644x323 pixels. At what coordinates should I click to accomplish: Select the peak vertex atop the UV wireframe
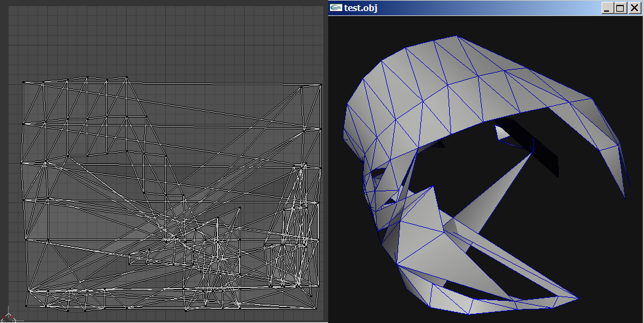tap(126, 77)
